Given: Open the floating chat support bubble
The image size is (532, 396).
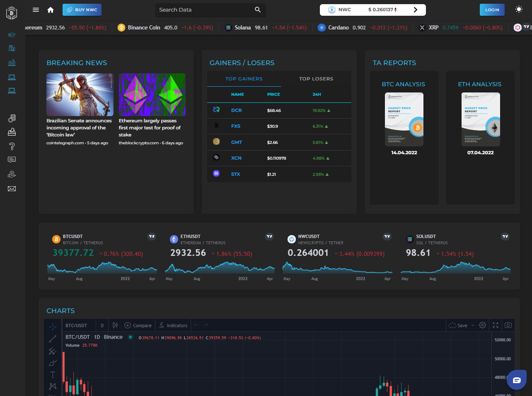Looking at the screenshot, I should (517, 380).
